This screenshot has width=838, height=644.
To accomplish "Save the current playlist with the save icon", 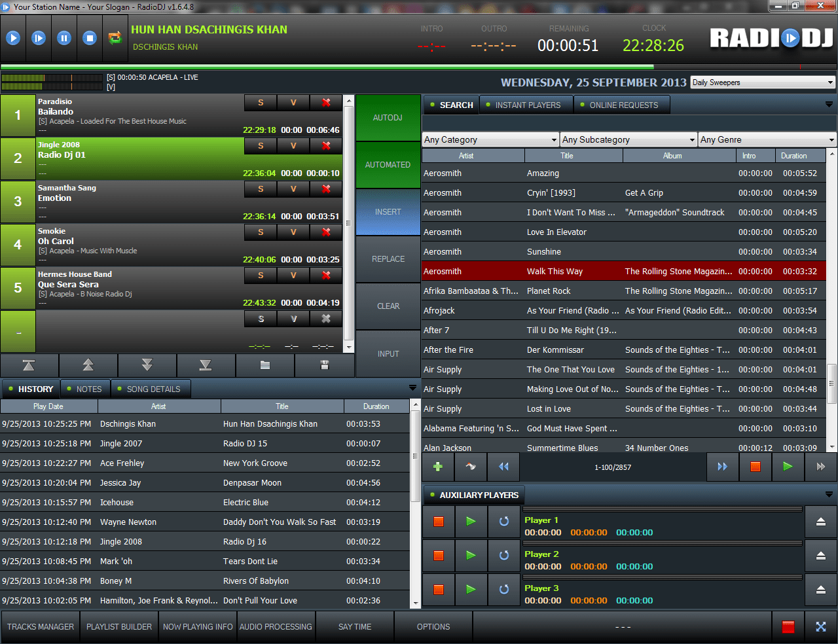I will pyautogui.click(x=324, y=366).
